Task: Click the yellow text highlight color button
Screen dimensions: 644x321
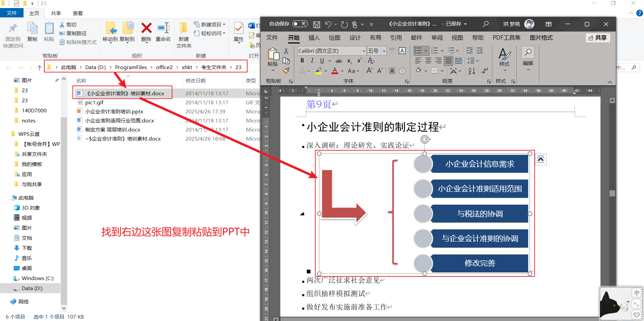Action: click(x=318, y=71)
